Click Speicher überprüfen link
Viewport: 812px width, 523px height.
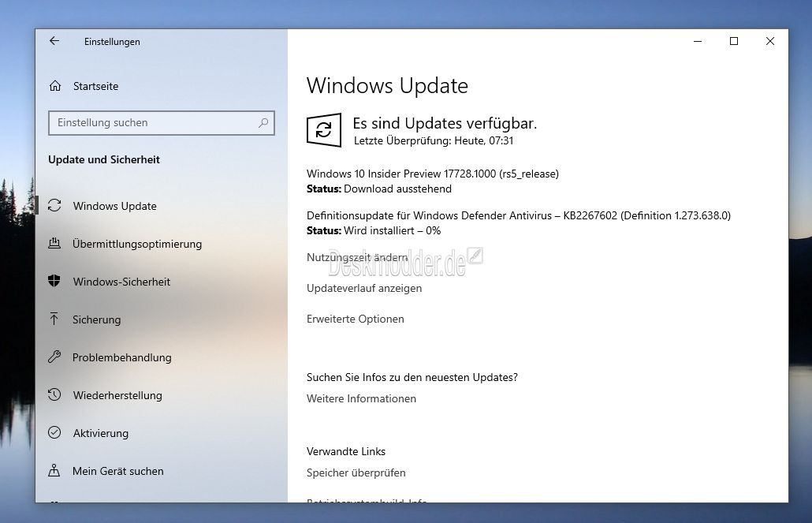pyautogui.click(x=356, y=473)
